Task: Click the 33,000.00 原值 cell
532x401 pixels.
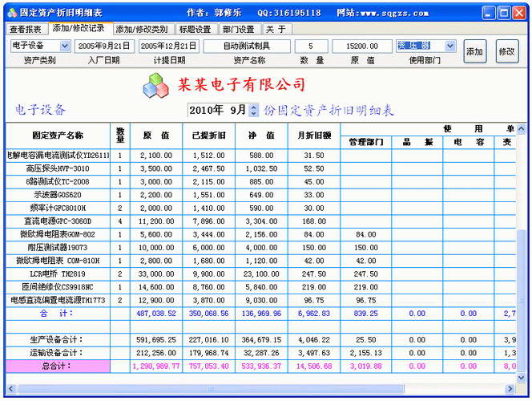Action: tap(156, 274)
